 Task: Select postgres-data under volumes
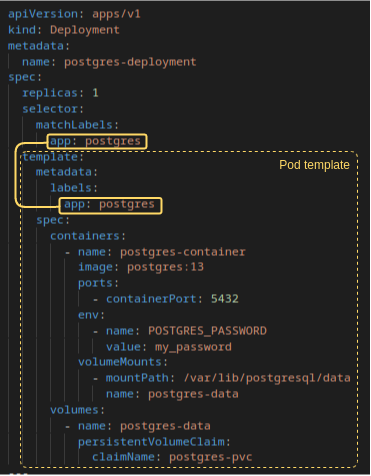165,426
